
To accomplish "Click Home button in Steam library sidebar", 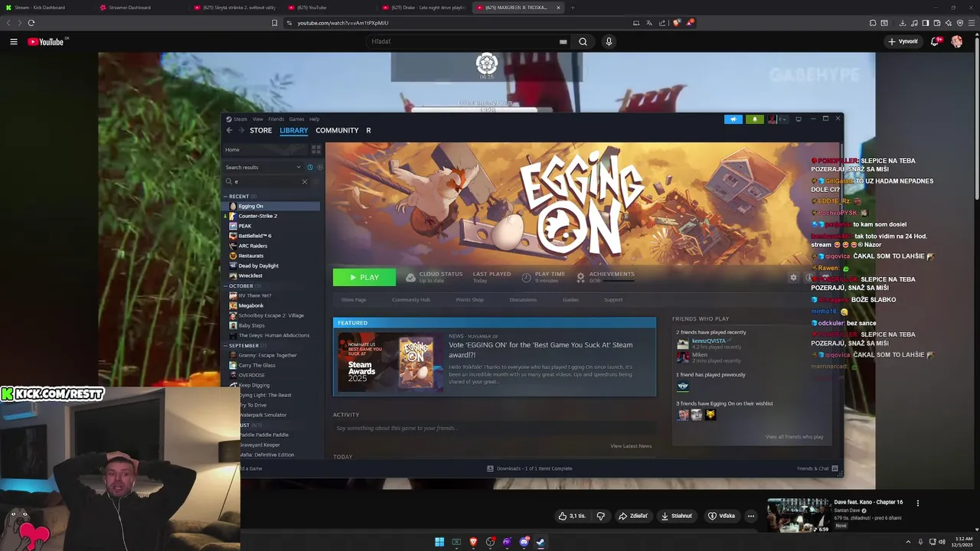I will [266, 149].
